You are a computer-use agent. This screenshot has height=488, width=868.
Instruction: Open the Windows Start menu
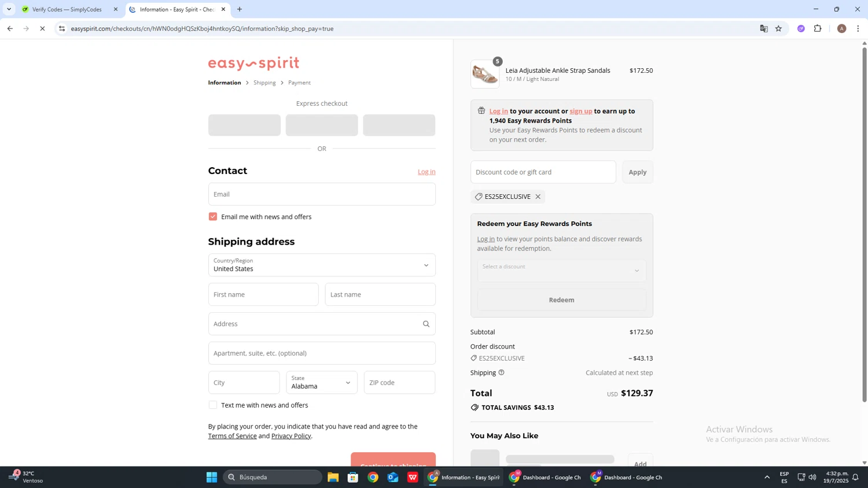pos(212,477)
